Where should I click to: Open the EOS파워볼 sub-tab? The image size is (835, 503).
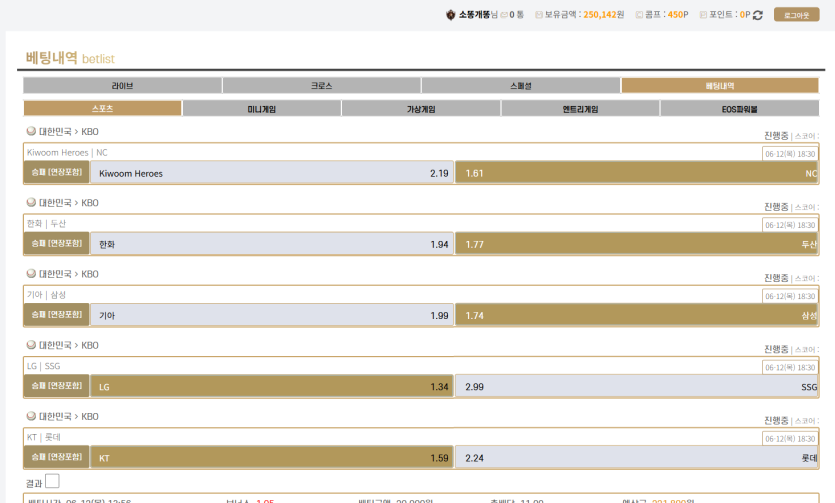pyautogui.click(x=740, y=109)
